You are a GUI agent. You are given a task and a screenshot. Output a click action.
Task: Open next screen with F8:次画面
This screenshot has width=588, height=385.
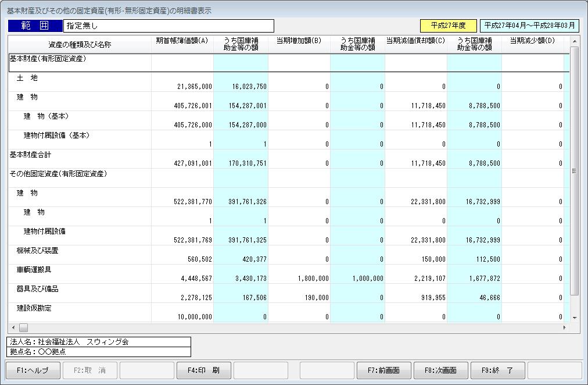click(x=440, y=370)
